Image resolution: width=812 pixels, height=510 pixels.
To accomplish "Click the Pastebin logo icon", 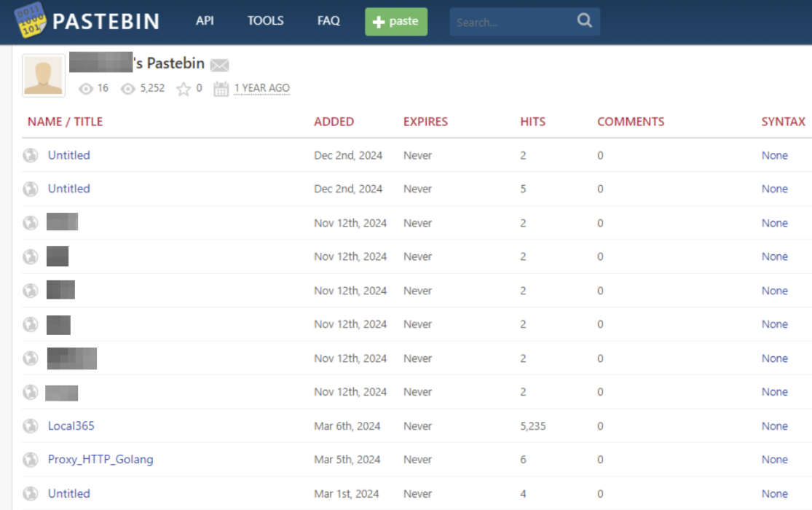I will [29, 20].
